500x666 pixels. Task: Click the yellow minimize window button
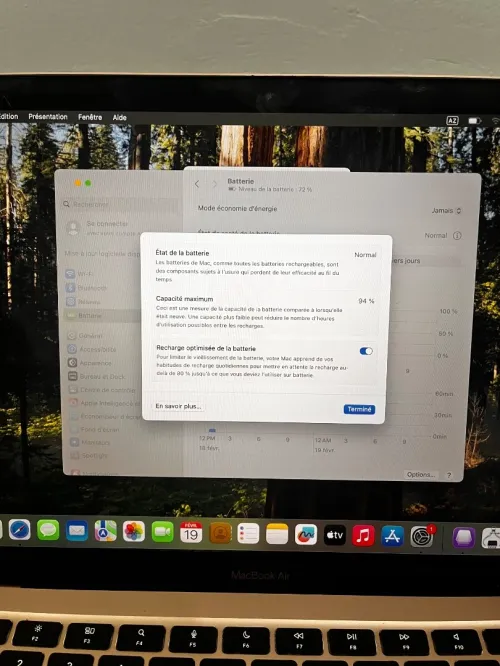tap(78, 183)
